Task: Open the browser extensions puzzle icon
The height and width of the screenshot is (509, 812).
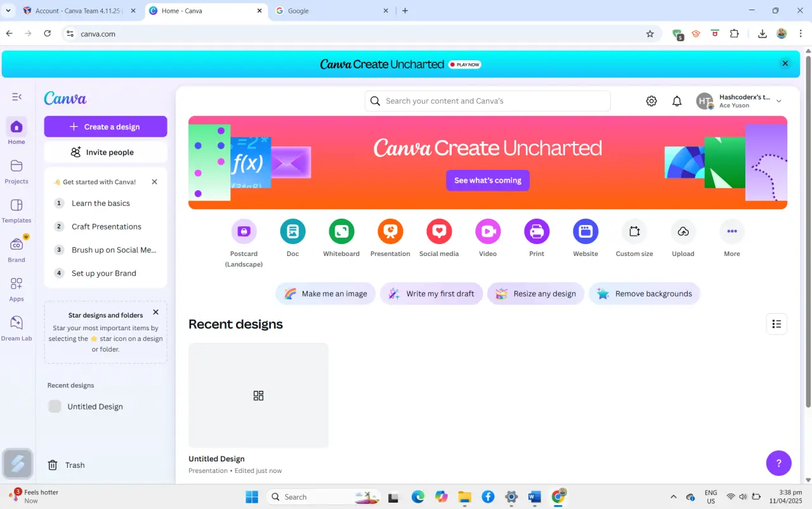Action: (x=735, y=34)
